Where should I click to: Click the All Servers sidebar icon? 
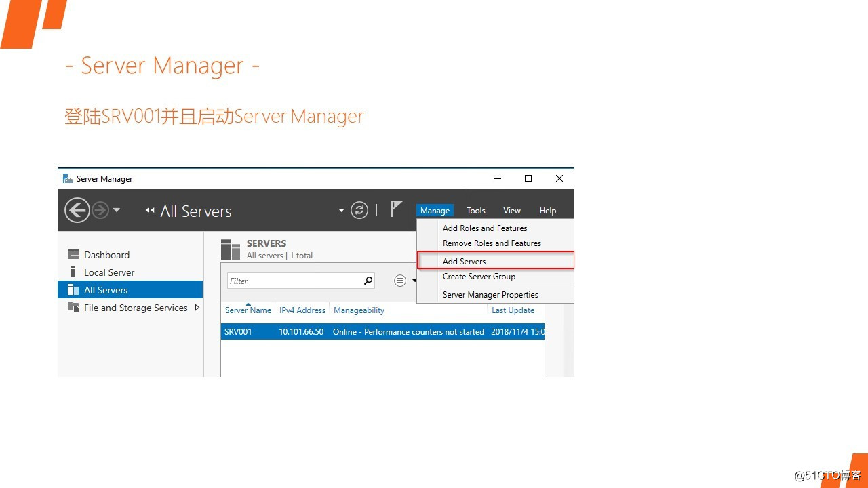tap(73, 289)
